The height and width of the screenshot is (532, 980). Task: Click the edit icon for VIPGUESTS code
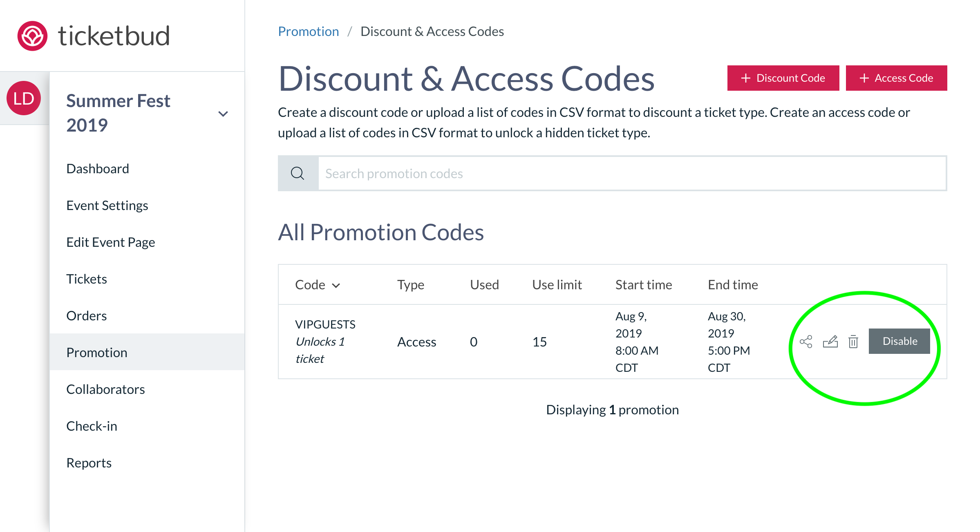click(829, 341)
